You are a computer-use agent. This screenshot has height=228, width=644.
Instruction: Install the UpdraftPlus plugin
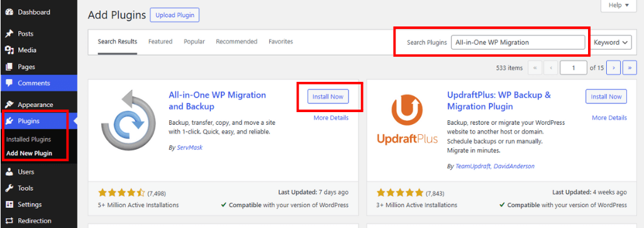click(x=606, y=97)
